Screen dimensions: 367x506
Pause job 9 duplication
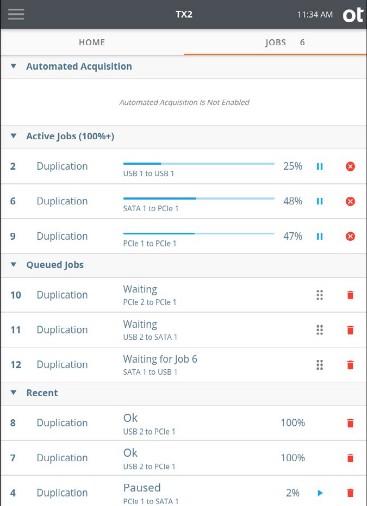tap(320, 236)
